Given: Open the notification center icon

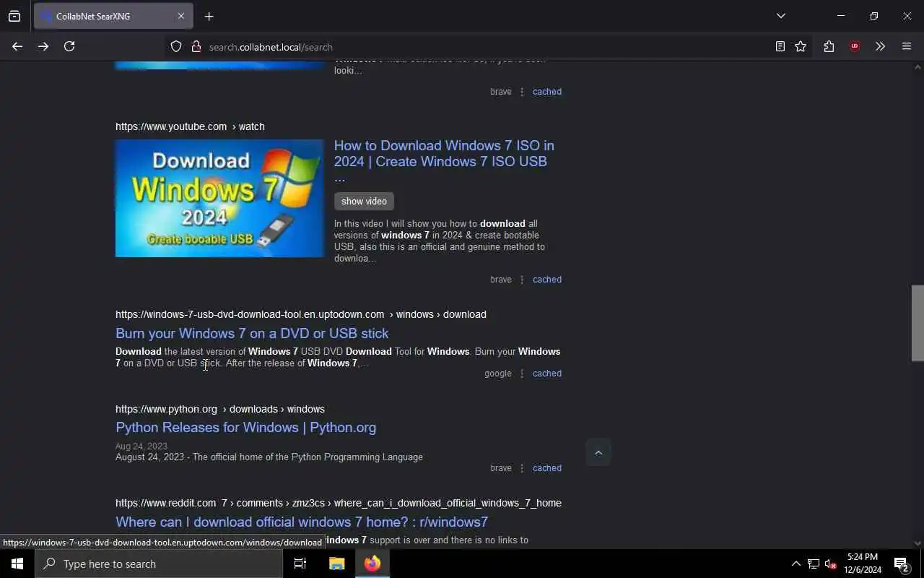Looking at the screenshot, I should point(902,564).
